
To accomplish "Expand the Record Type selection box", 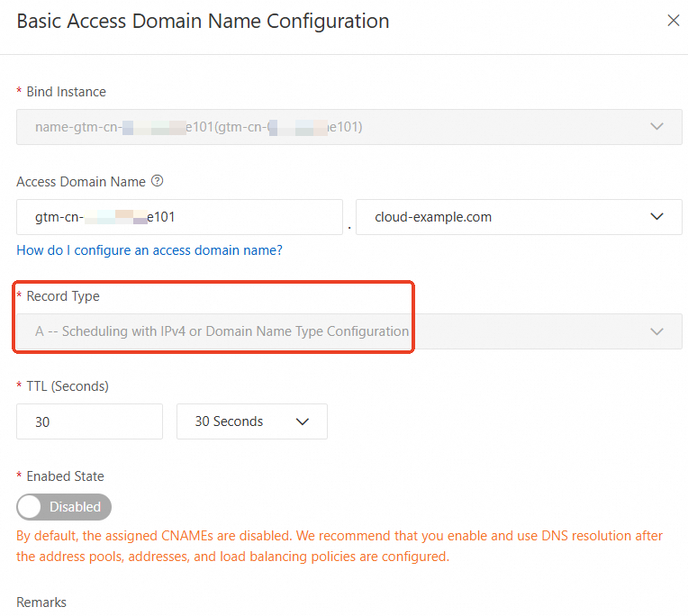I will pyautogui.click(x=349, y=331).
